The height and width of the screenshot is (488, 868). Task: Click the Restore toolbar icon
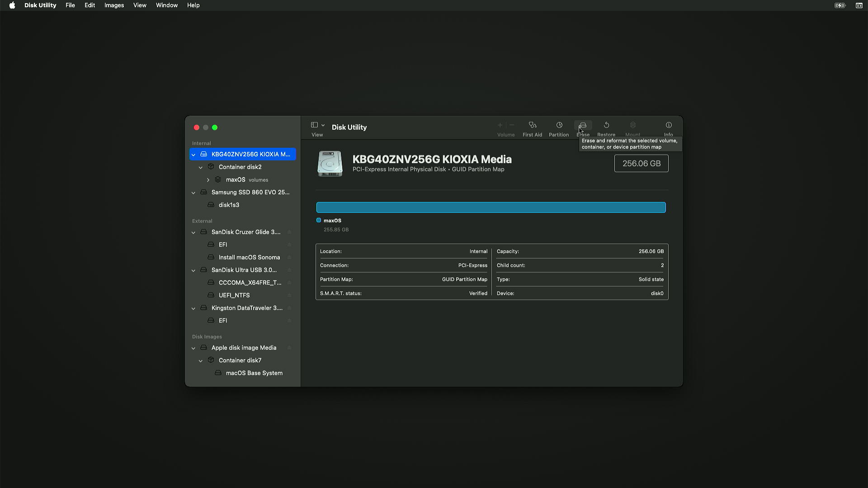606,126
